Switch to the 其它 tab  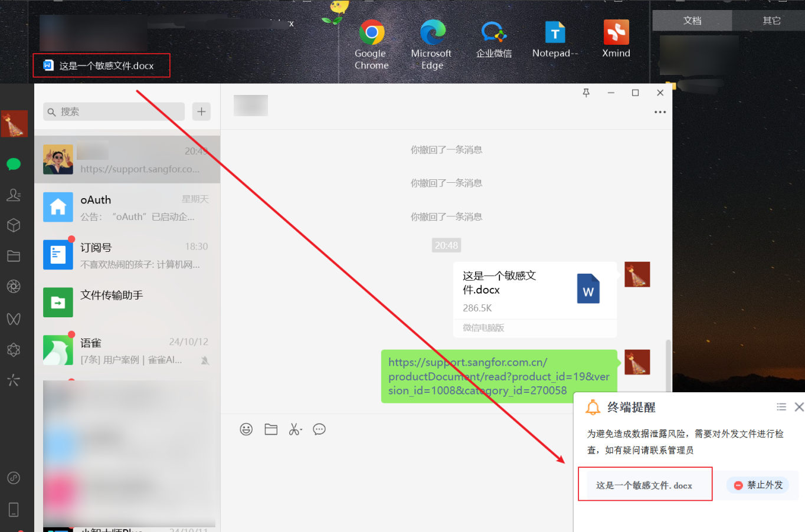(x=771, y=21)
